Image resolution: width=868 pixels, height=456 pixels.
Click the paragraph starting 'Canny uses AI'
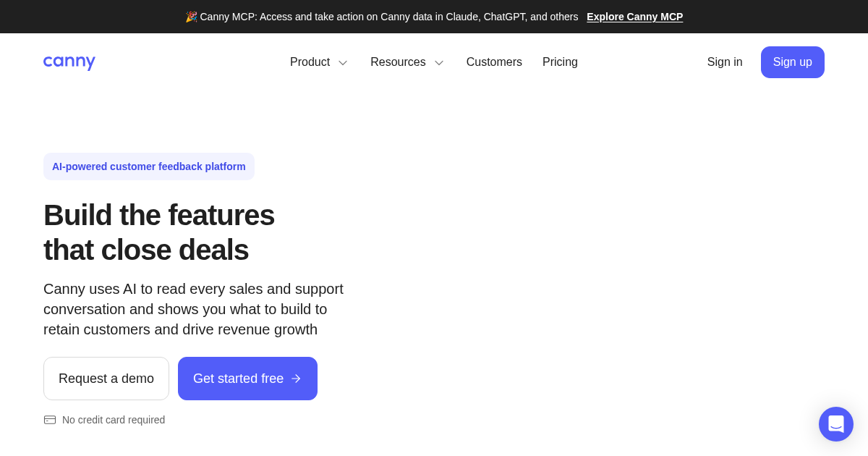pyautogui.click(x=194, y=309)
